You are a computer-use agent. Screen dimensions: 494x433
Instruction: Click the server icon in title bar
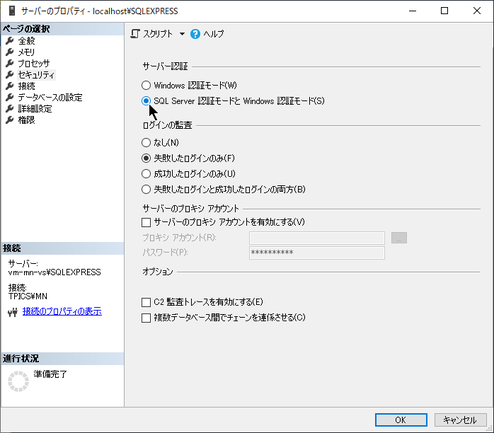[x=12, y=11]
